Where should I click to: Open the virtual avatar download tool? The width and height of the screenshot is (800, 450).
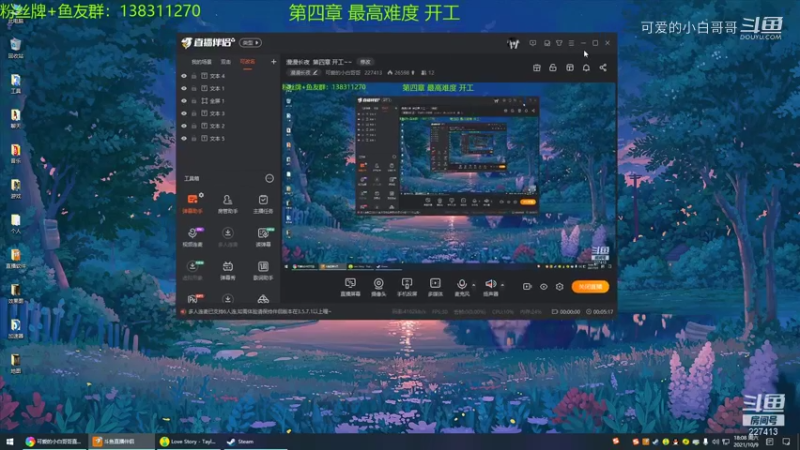[x=193, y=270]
